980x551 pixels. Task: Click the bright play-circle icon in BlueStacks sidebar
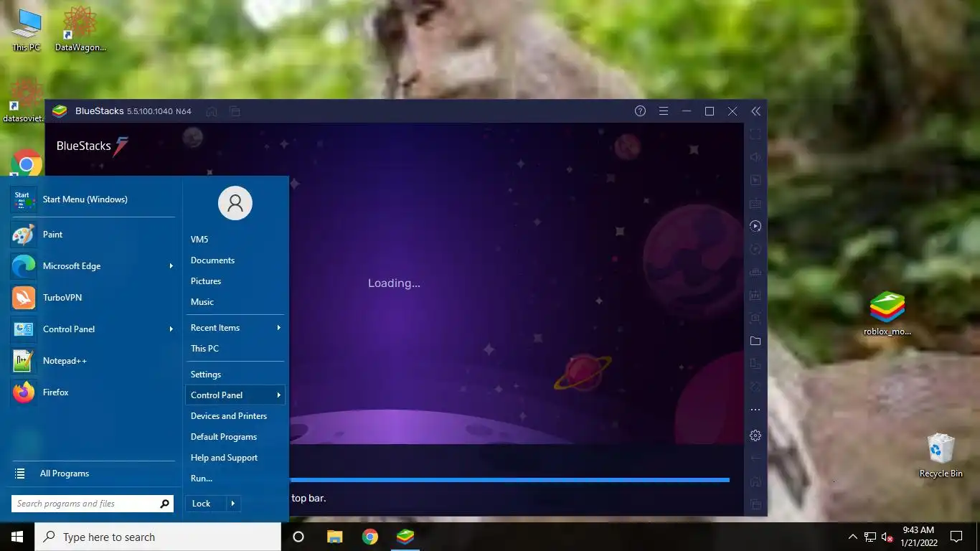point(755,226)
